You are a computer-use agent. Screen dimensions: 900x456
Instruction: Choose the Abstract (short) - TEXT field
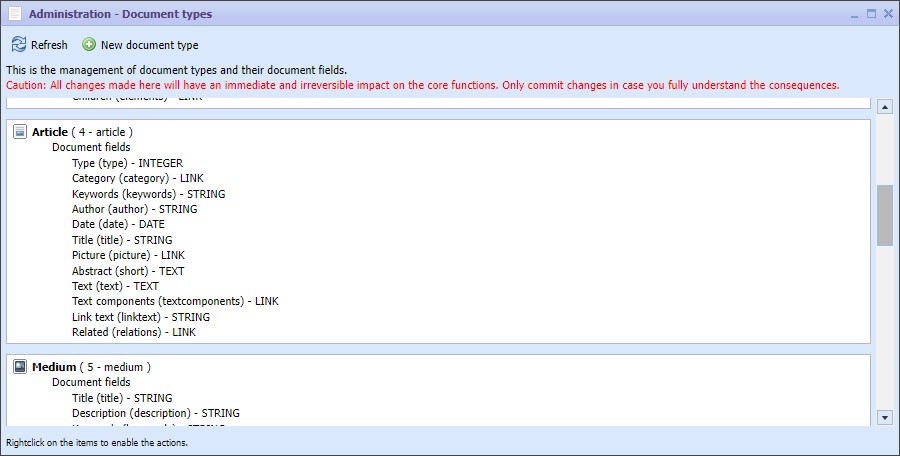(x=128, y=271)
